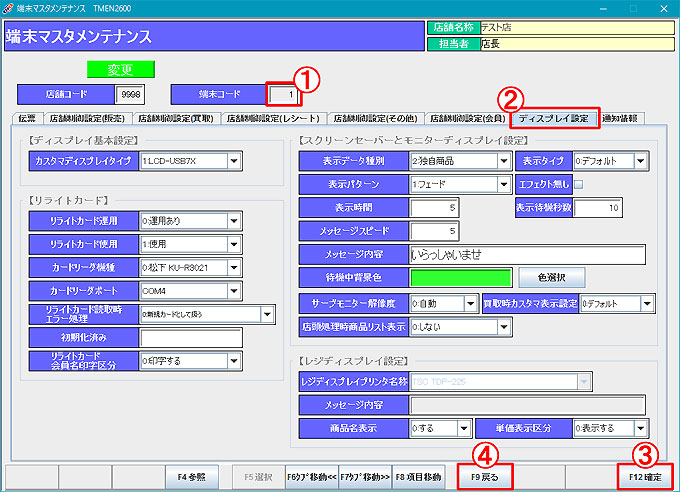Switch to 伝票 tab
Image resolution: width=680 pixels, height=492 pixels.
point(27,118)
